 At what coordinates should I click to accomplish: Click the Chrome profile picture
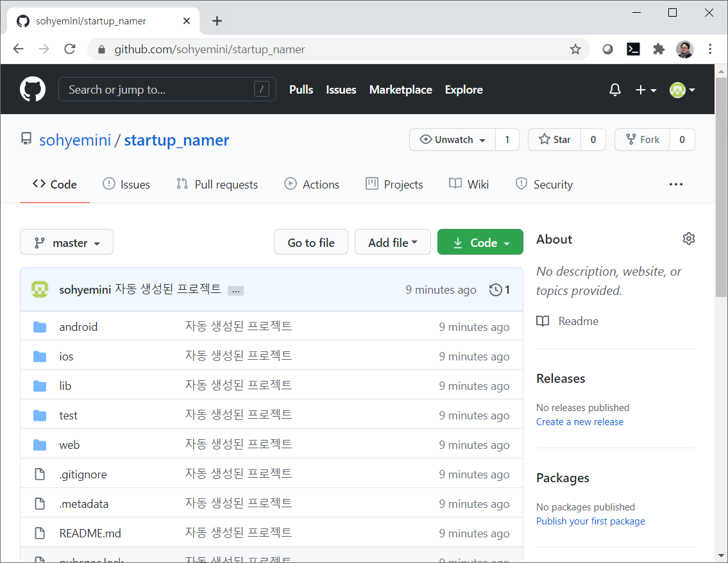[684, 49]
